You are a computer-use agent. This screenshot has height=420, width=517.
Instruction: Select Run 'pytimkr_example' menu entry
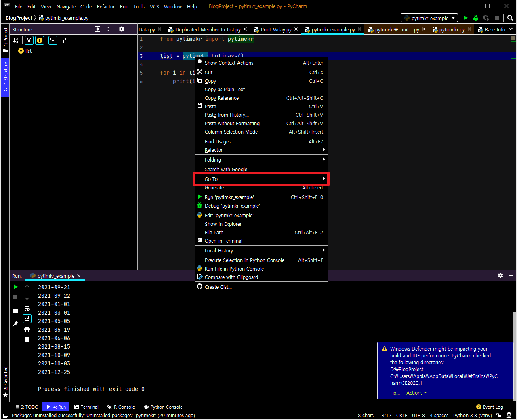coord(261,197)
